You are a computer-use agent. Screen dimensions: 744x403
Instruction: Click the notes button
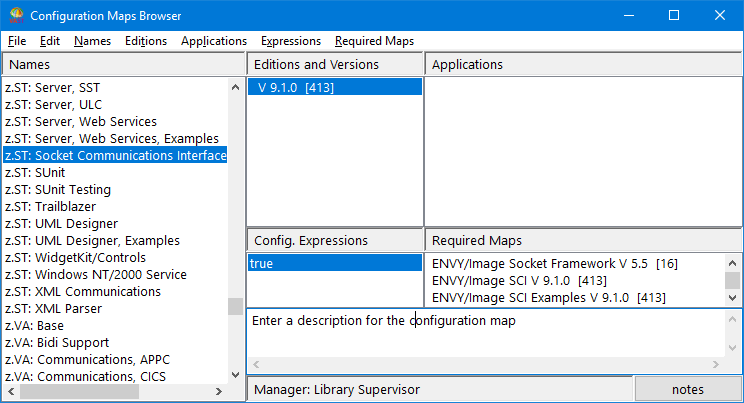[688, 389]
